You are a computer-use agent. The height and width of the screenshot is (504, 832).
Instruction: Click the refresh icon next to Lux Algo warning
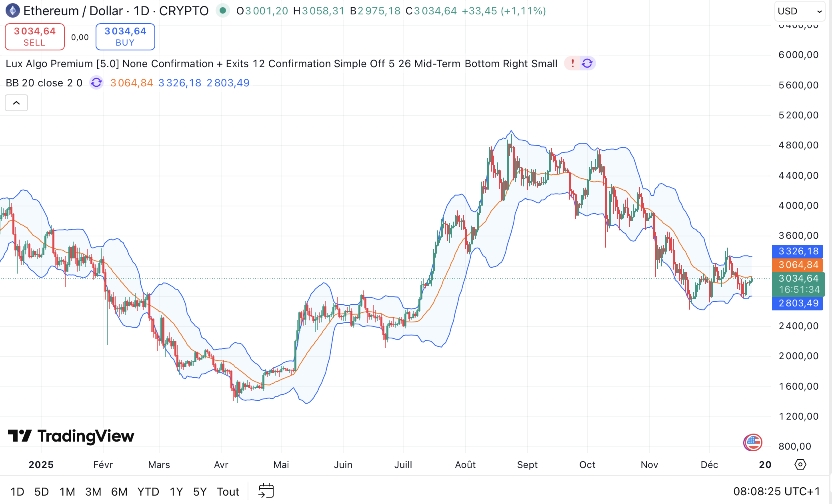587,64
